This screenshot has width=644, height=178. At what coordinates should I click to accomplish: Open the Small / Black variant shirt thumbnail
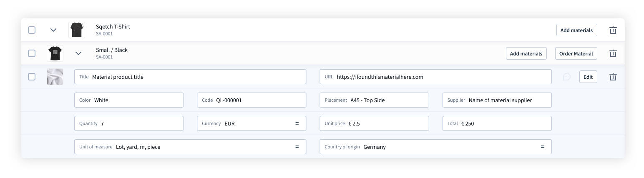pyautogui.click(x=55, y=53)
